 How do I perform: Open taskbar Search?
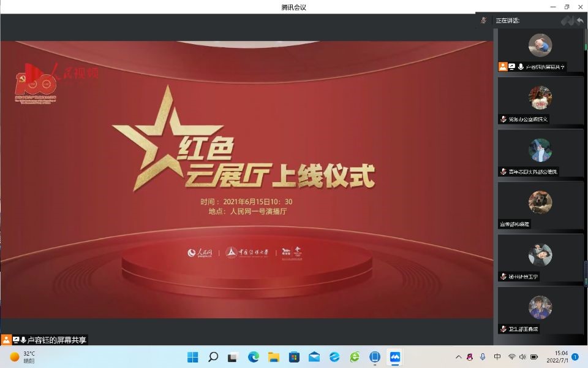tap(213, 357)
